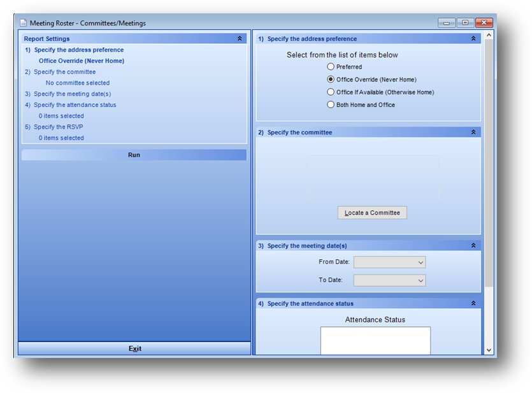Click inside the Attendance Status list box

coord(375,341)
